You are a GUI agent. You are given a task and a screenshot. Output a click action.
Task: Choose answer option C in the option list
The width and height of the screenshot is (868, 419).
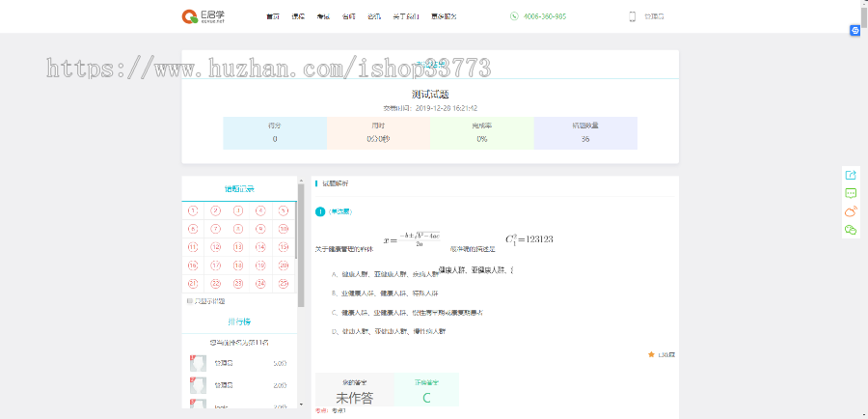pos(407,313)
